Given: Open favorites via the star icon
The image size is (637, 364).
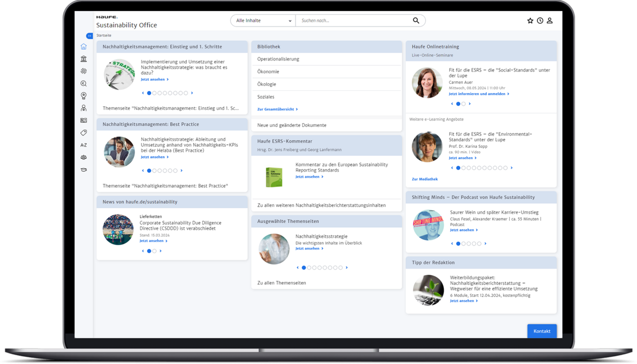Looking at the screenshot, I should 530,20.
